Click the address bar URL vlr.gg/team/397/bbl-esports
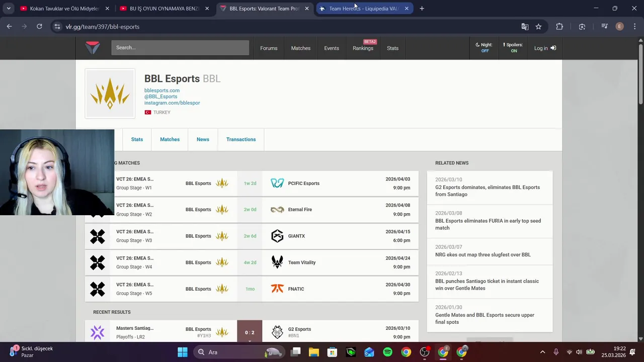 103,27
